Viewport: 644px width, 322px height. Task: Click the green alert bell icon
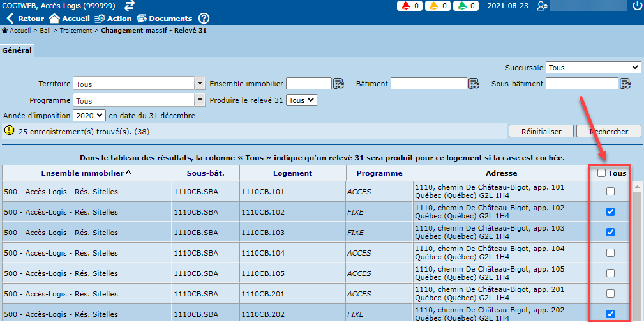(461, 6)
